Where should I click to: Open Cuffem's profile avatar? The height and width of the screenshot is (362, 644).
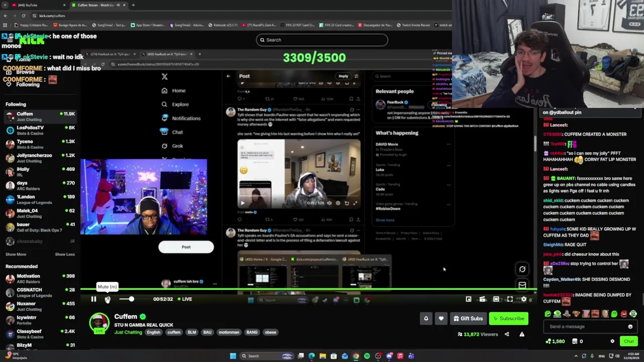click(x=99, y=323)
